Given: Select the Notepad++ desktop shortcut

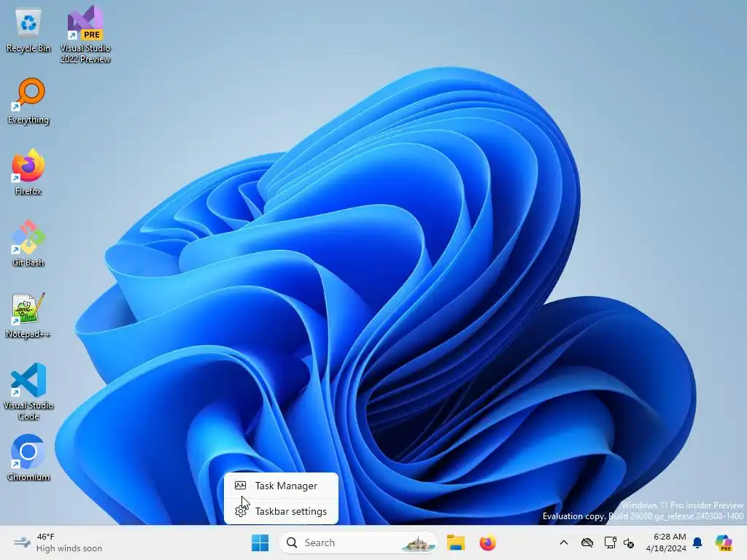Looking at the screenshot, I should pos(28,315).
